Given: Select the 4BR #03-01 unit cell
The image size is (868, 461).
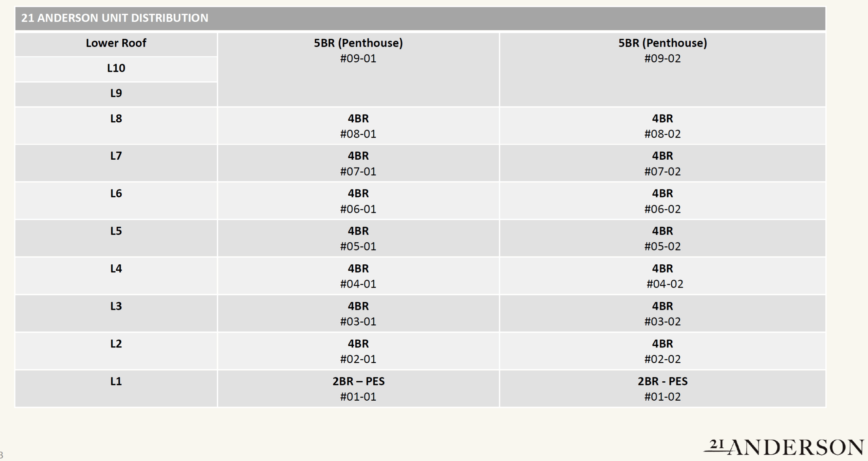Looking at the screenshot, I should point(358,314).
